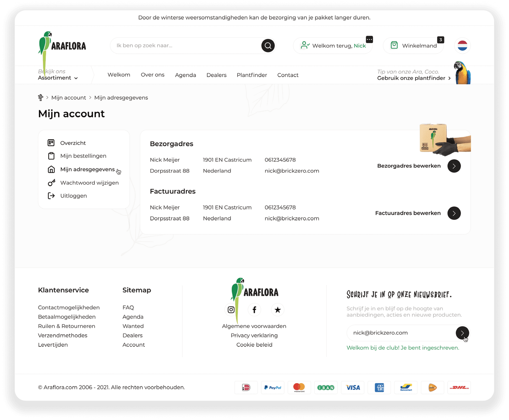
Task: Open Account link in Sitemap
Action: coord(134,345)
